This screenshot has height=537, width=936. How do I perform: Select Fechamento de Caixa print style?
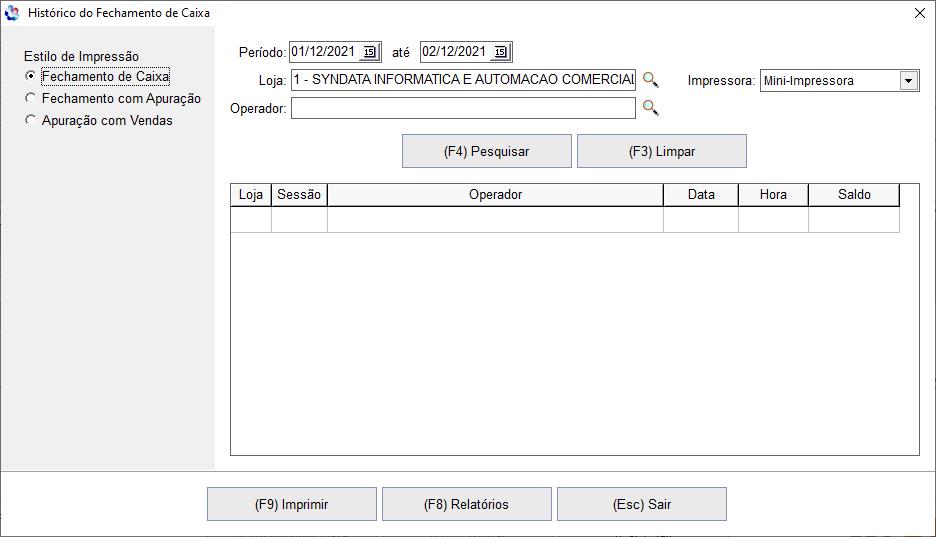pos(31,77)
